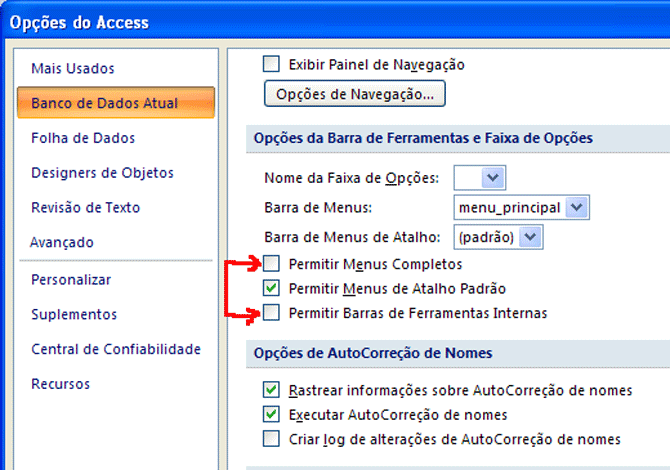This screenshot has height=470, width=670.
Task: Enable Criar log de alterações checkbox
Action: [x=271, y=438]
